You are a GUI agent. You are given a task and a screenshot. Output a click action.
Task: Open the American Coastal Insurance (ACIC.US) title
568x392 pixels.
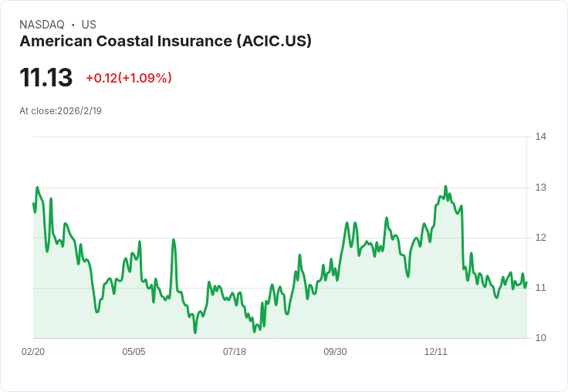coord(165,42)
